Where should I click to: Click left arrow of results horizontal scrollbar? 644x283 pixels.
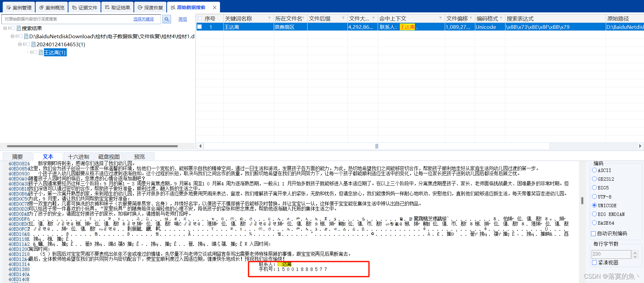pyautogui.click(x=200, y=146)
